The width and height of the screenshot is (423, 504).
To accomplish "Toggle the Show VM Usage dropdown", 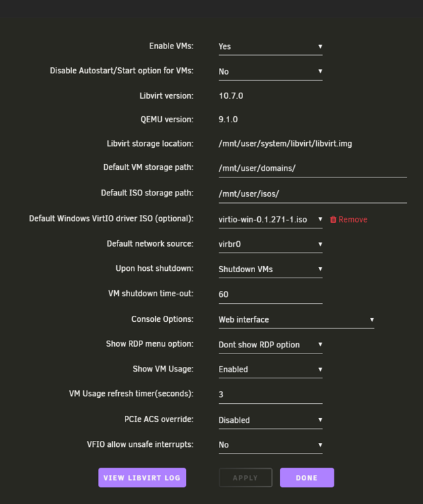I will click(271, 370).
